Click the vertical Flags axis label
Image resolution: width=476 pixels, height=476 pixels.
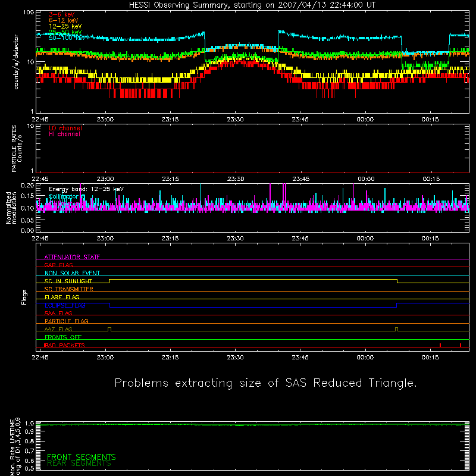24,297
